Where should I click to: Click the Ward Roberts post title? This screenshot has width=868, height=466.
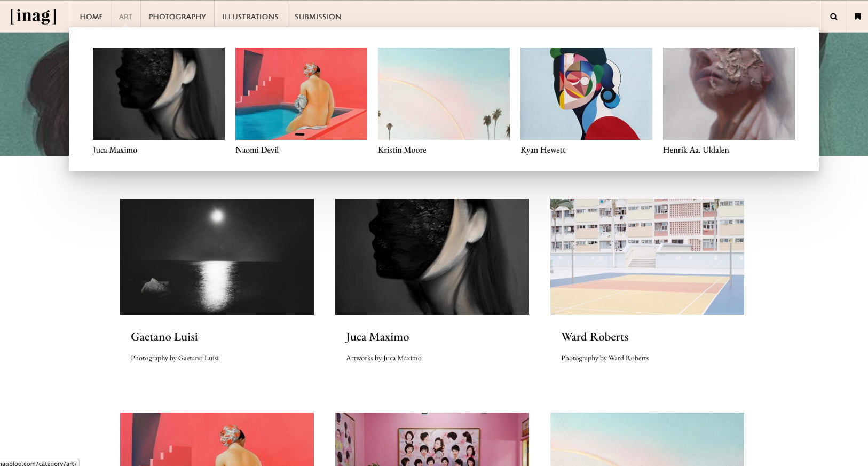pyautogui.click(x=594, y=337)
